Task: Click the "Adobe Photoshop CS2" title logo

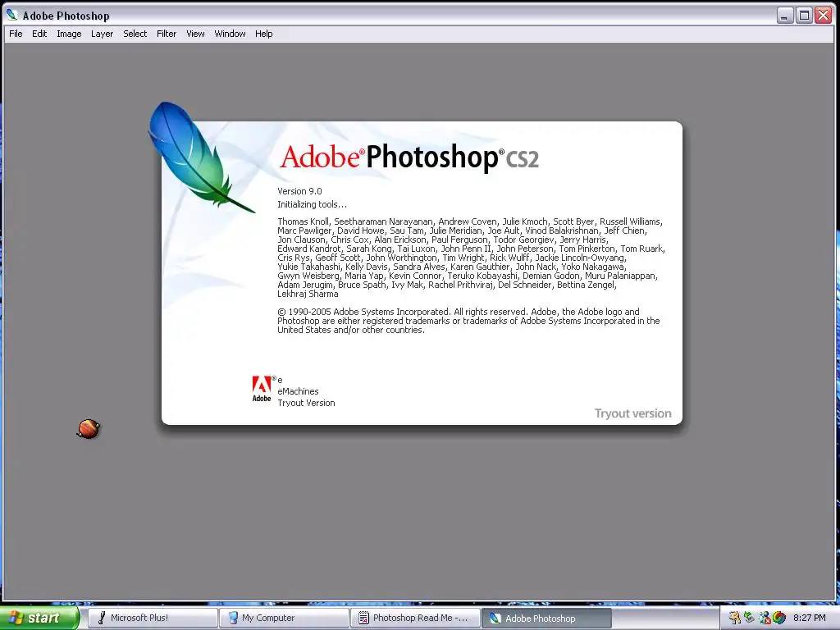Action: point(409,157)
